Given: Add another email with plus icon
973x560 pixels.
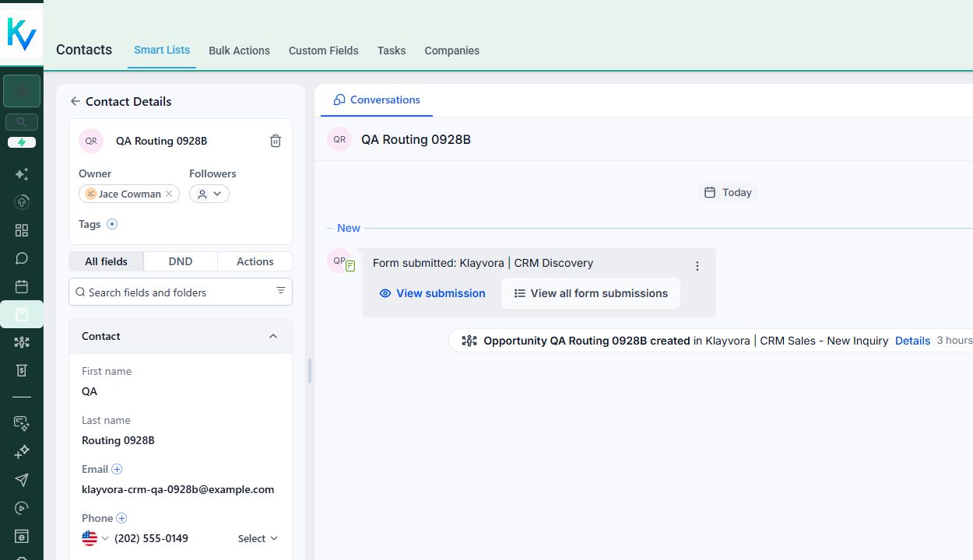Looking at the screenshot, I should click(x=117, y=469).
